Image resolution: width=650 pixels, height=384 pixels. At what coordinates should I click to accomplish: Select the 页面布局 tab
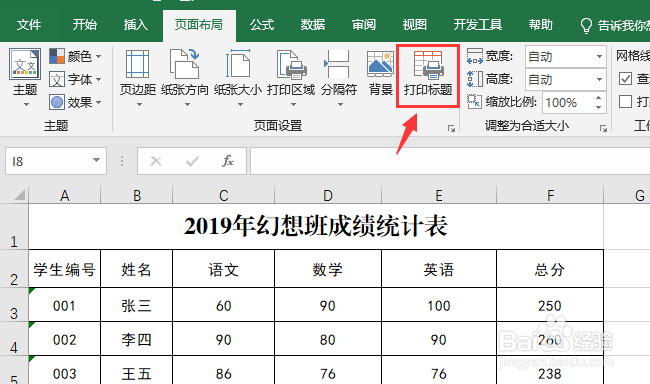[199, 25]
